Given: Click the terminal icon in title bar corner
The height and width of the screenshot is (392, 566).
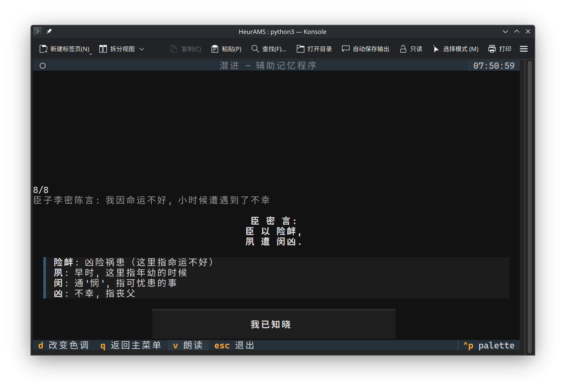Looking at the screenshot, I should point(37,31).
